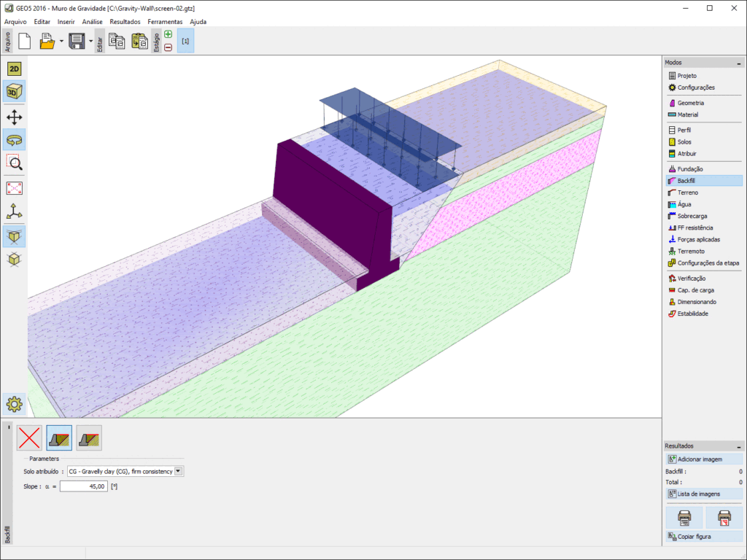Expand the open file dropdown arrow
This screenshot has height=560, width=747.
coord(61,42)
